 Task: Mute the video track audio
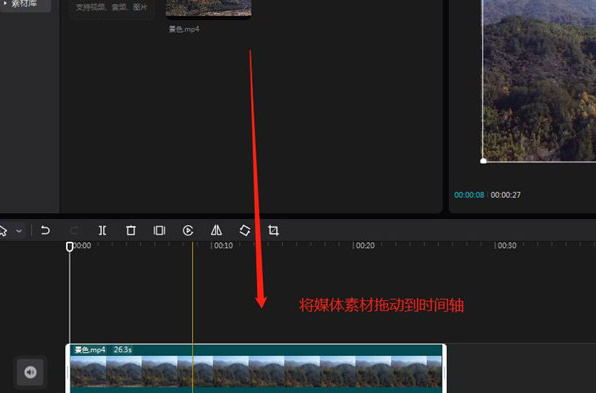click(x=30, y=372)
